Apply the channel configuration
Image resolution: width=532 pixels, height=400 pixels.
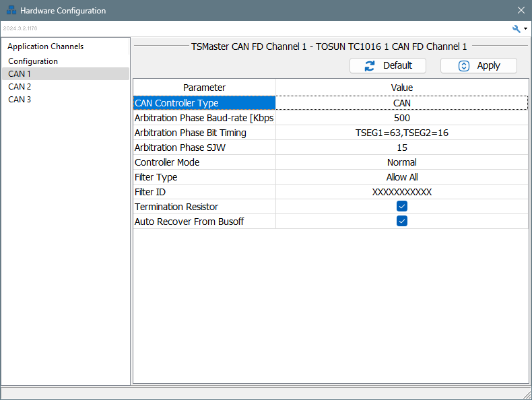479,65
